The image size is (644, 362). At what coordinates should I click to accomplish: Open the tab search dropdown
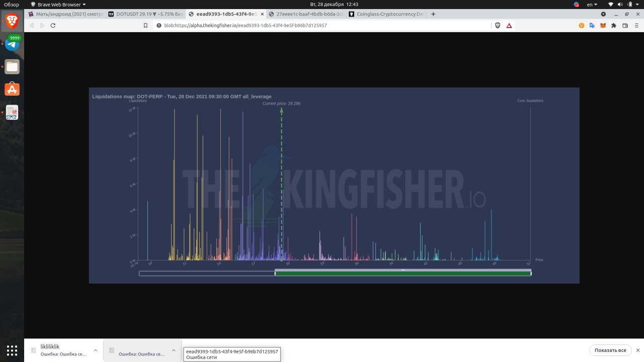(x=603, y=14)
